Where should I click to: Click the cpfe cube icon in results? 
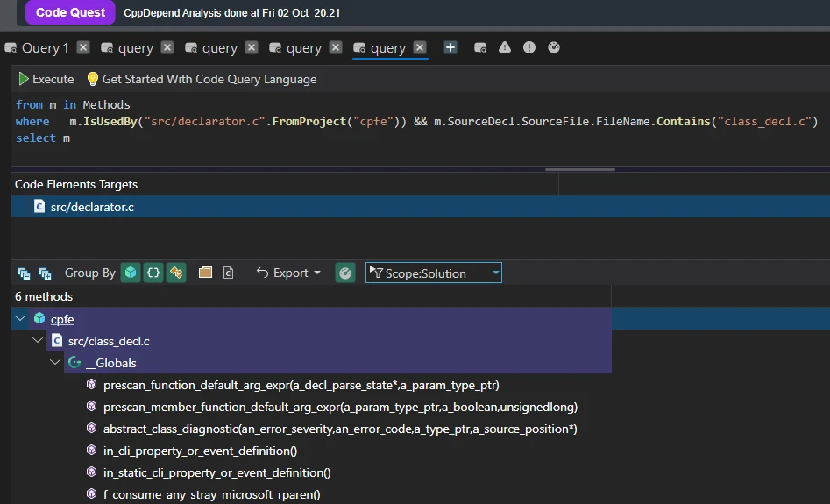pos(39,318)
